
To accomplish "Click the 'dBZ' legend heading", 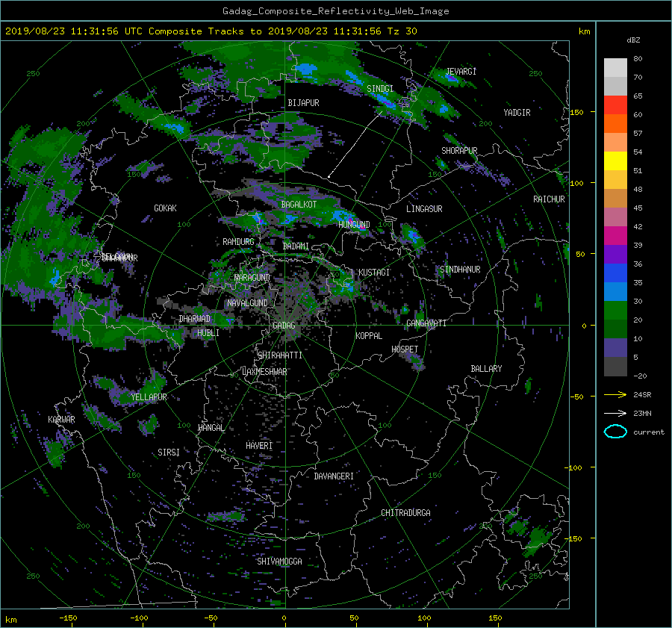I will click(x=633, y=40).
